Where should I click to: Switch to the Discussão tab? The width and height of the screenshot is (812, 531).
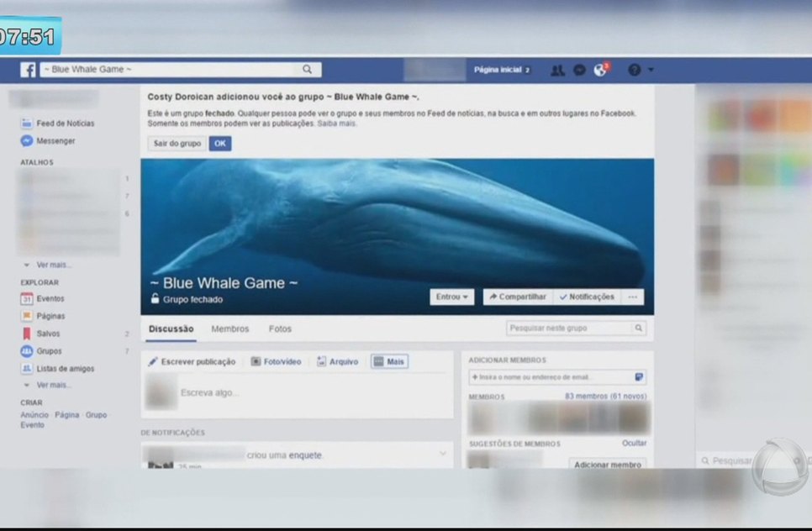171,329
